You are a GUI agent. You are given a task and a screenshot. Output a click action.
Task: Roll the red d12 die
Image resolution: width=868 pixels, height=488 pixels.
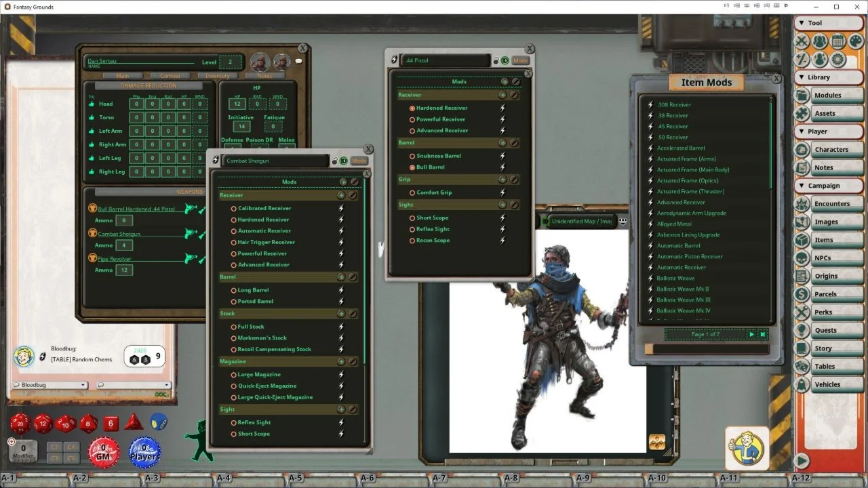pyautogui.click(x=43, y=424)
